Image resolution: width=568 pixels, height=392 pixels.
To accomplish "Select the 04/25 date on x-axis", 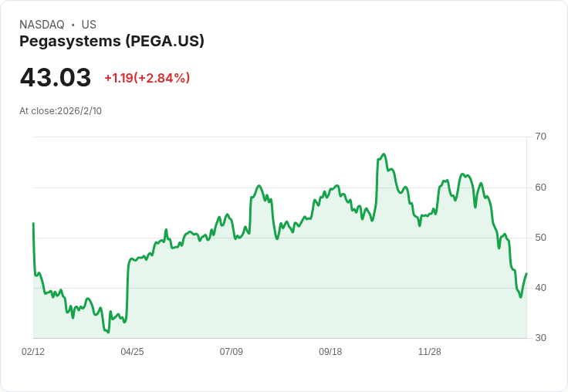I will coord(132,352).
